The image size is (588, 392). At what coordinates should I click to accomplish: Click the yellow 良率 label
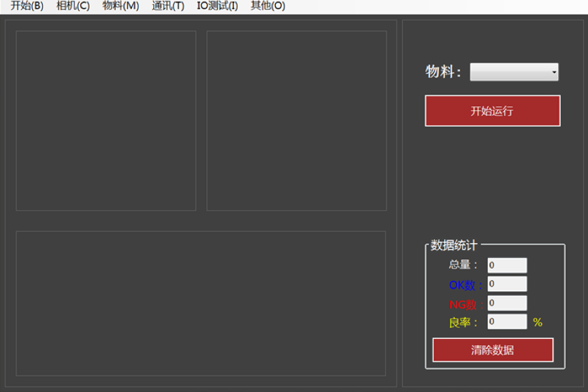tap(463, 322)
